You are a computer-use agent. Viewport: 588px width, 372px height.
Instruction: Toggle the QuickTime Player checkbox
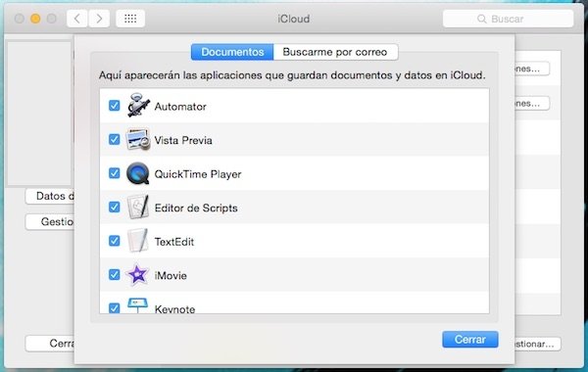click(114, 173)
